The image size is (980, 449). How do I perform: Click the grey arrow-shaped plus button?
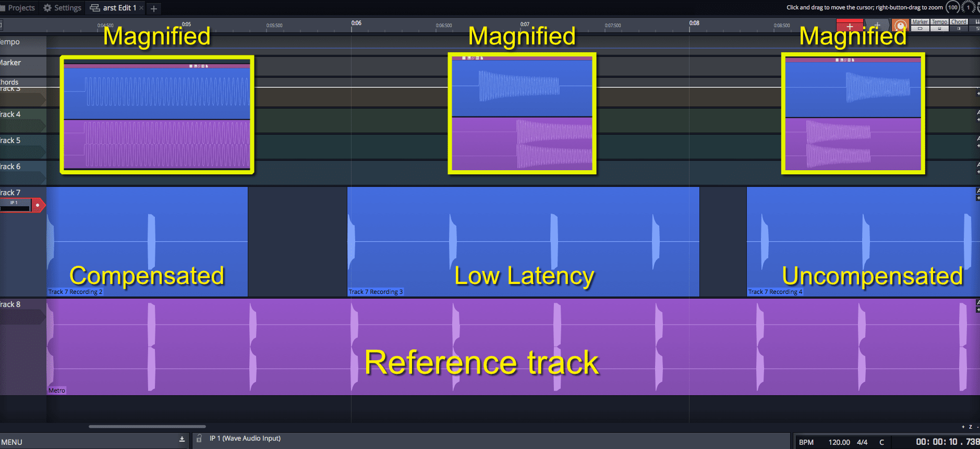(877, 26)
